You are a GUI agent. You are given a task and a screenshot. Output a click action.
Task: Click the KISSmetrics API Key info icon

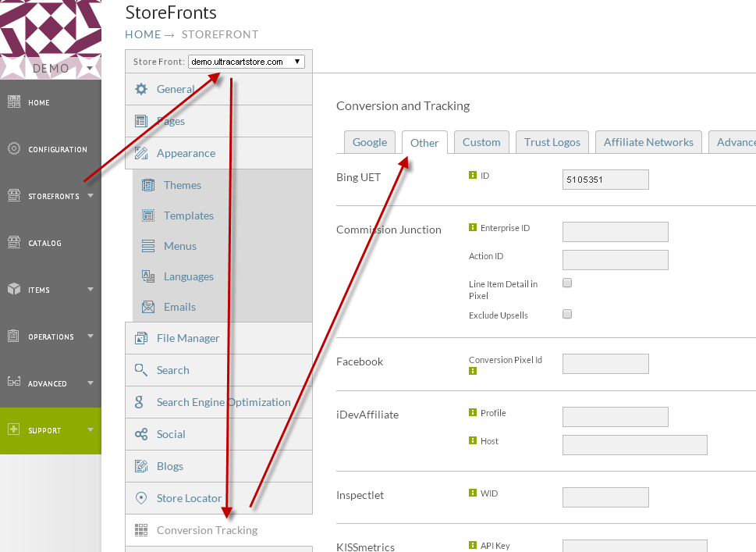(x=473, y=545)
